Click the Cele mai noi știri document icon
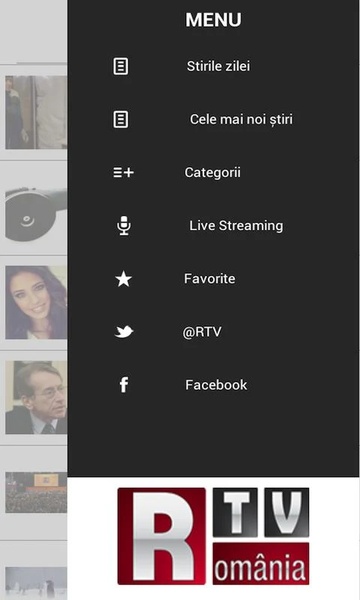The width and height of the screenshot is (360, 600). point(121,119)
